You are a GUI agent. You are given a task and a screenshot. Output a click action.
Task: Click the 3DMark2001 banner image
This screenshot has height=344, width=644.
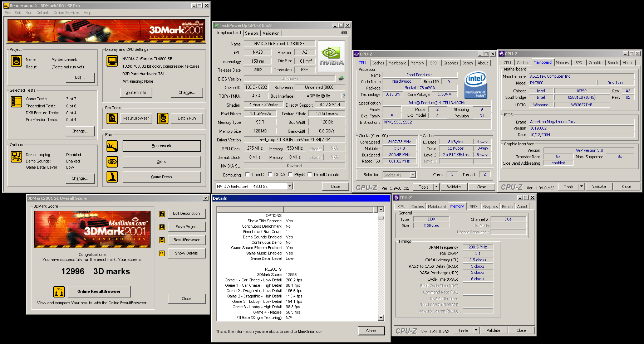(107, 31)
